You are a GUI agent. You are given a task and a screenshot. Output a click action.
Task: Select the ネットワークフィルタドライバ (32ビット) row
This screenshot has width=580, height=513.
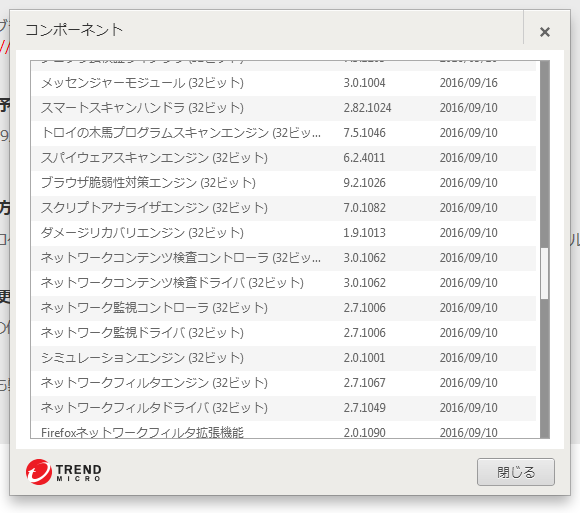284,408
